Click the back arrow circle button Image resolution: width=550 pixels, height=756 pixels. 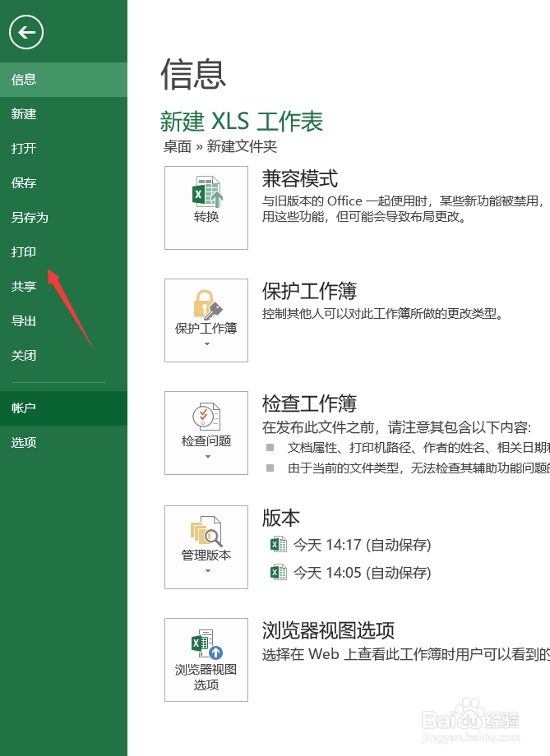pyautogui.click(x=26, y=32)
